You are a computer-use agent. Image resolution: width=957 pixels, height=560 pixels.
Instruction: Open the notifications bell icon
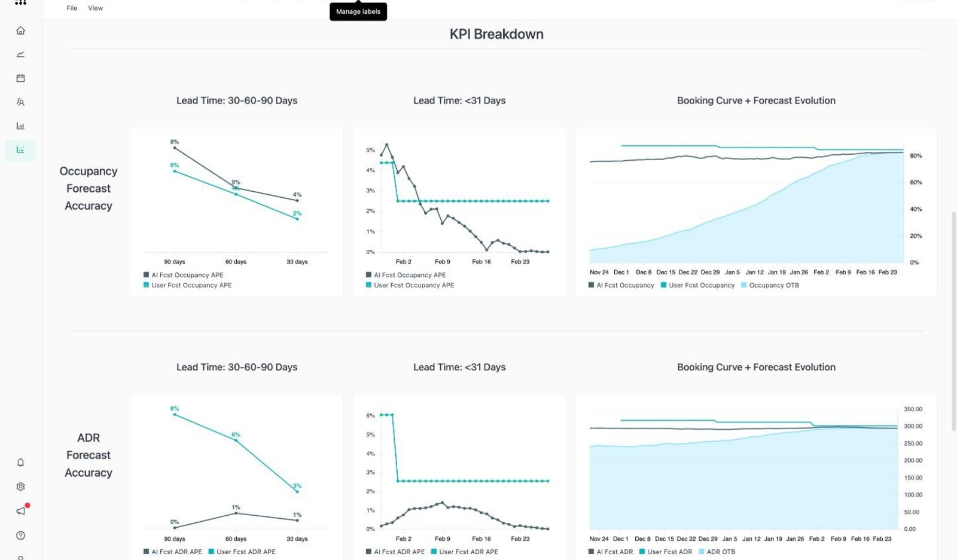[x=20, y=463]
